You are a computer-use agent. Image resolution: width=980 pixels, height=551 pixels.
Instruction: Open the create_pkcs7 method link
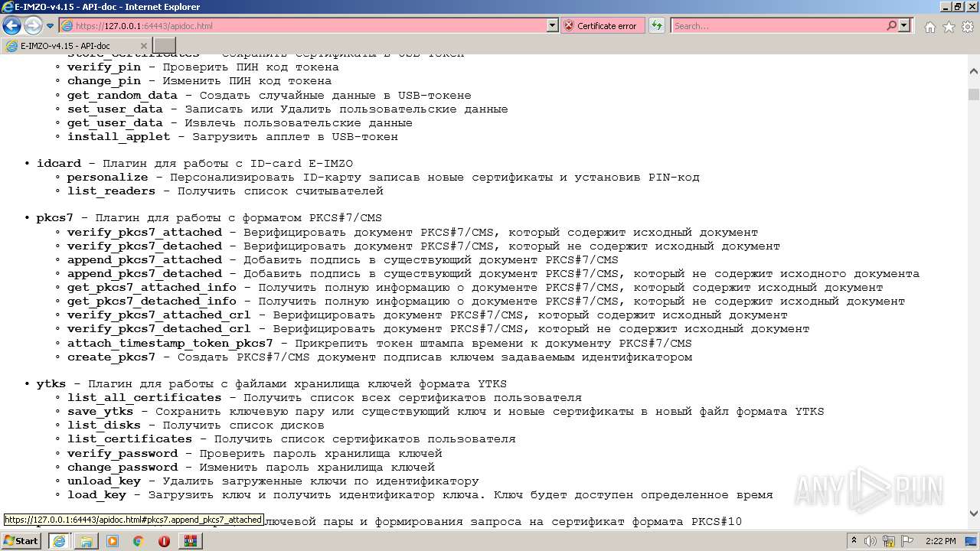pyautogui.click(x=111, y=357)
